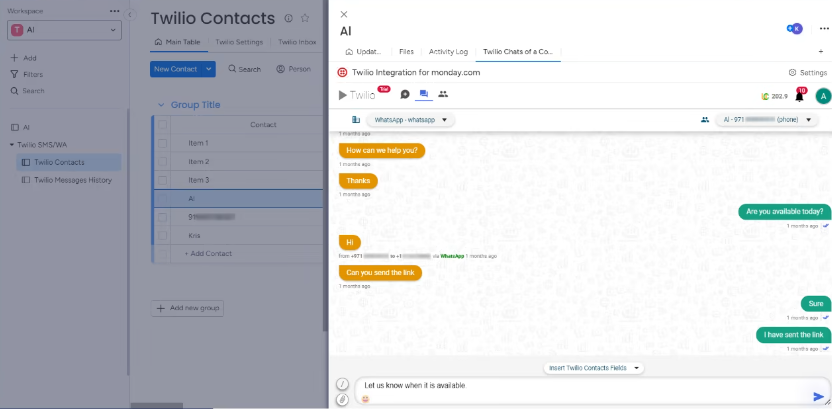
Task: Select the Twilio Chats of a Contact tab
Action: coord(518,51)
